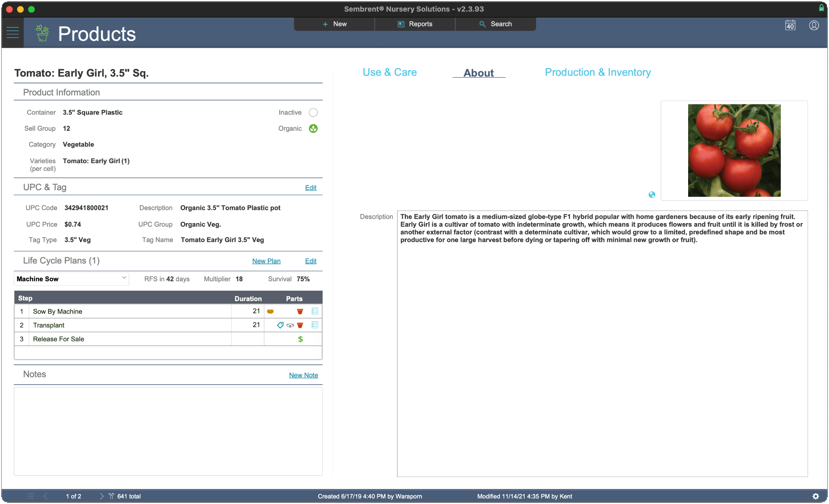829x504 pixels.
Task: Click the seed icon in Sow By Machine row
Action: [x=270, y=311]
